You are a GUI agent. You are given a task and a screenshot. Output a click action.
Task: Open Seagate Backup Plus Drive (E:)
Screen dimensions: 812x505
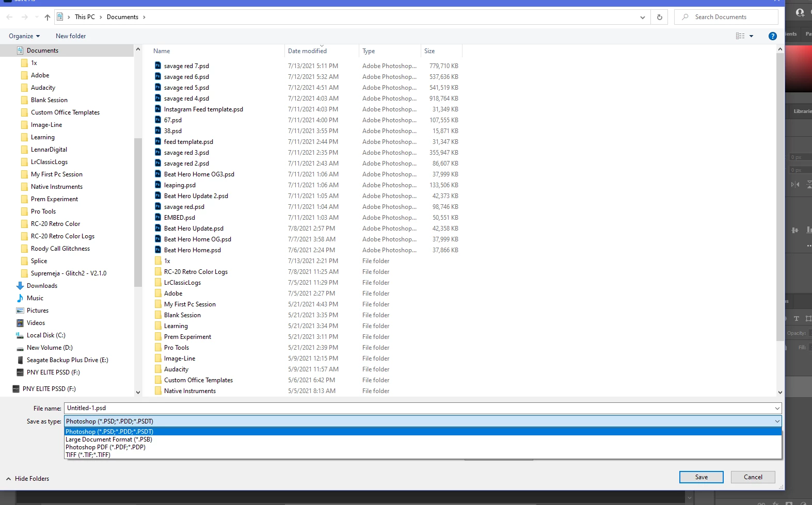67,360
